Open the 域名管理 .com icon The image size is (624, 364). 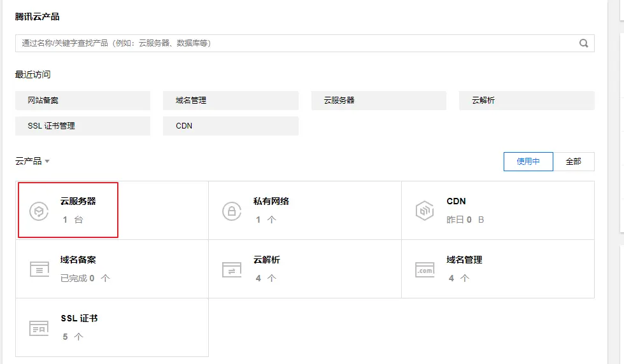point(425,269)
